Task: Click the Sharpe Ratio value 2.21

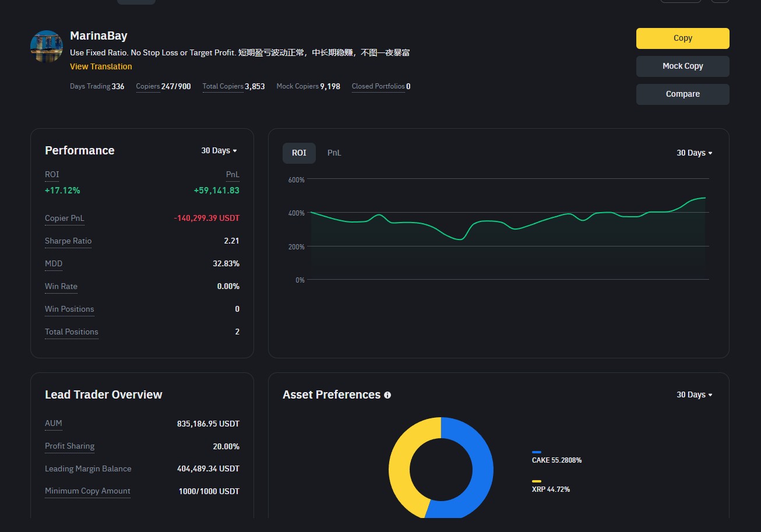Action: point(232,241)
